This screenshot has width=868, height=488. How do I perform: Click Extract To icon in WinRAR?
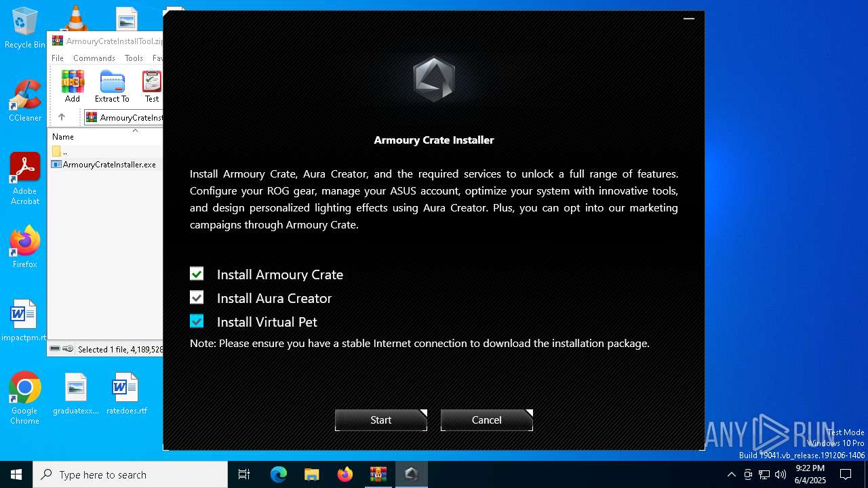112,87
